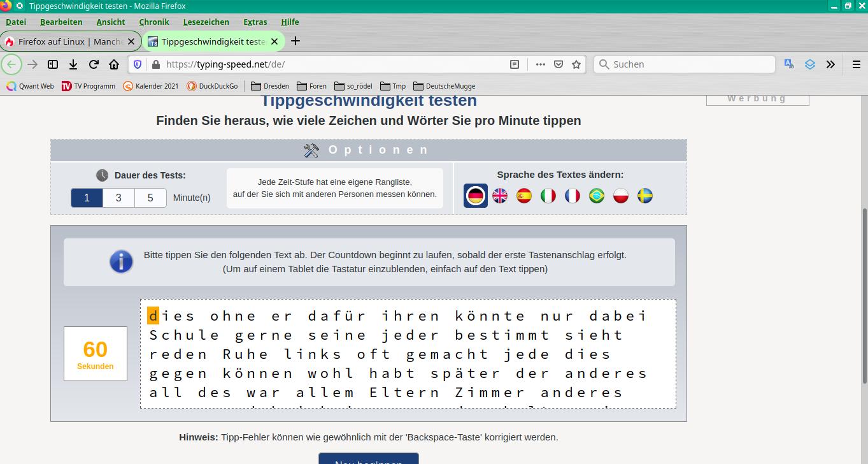
Task: Open the Ansicht menu
Action: [x=111, y=22]
